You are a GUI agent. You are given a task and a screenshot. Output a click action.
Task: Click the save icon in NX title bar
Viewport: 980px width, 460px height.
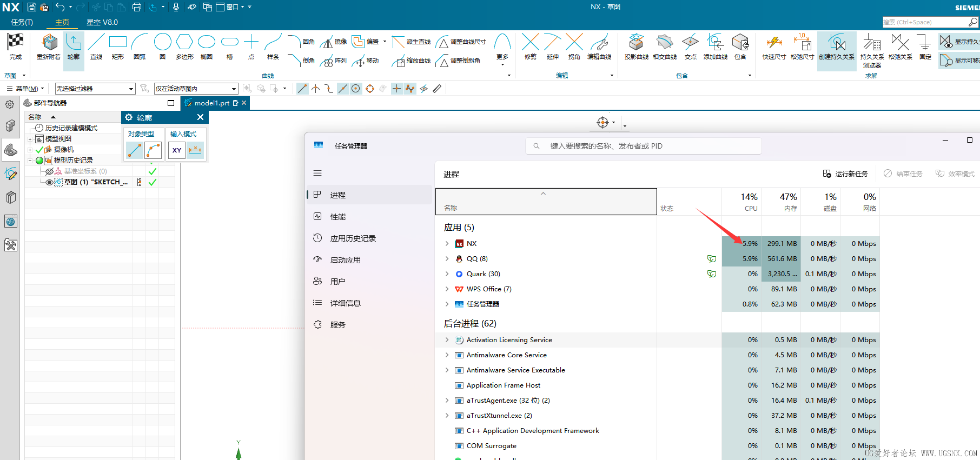tap(32, 7)
